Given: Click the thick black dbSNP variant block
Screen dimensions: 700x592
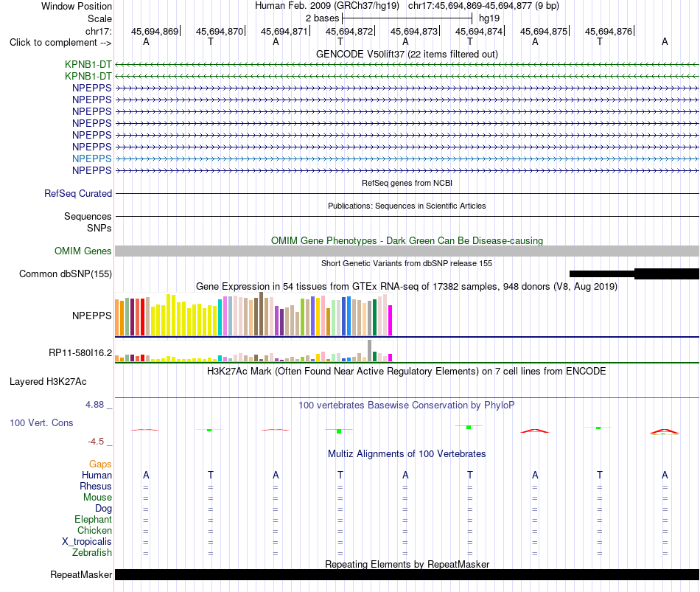Looking at the screenshot, I should pyautogui.click(x=667, y=274).
